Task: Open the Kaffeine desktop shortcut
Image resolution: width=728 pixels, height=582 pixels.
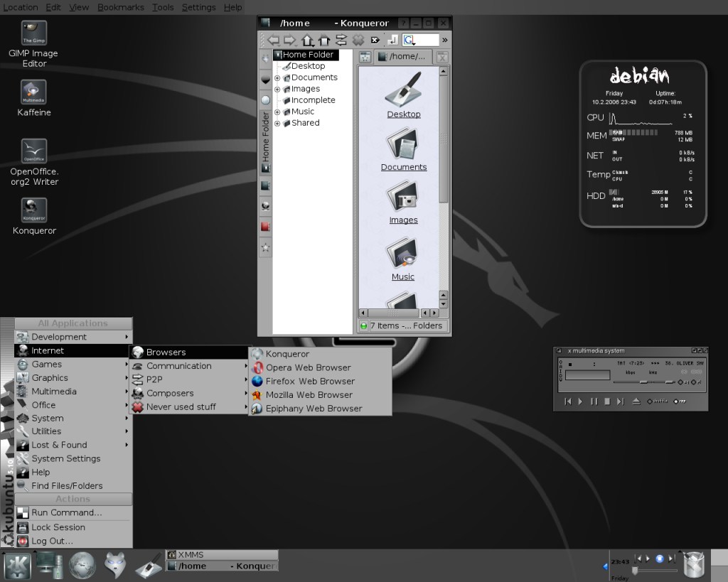Action: tap(33, 92)
